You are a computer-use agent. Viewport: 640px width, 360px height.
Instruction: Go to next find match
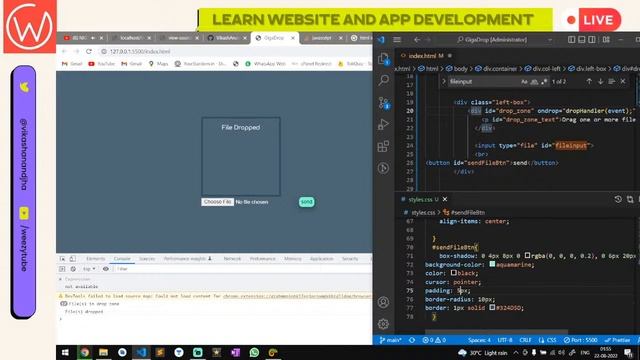tap(600, 82)
